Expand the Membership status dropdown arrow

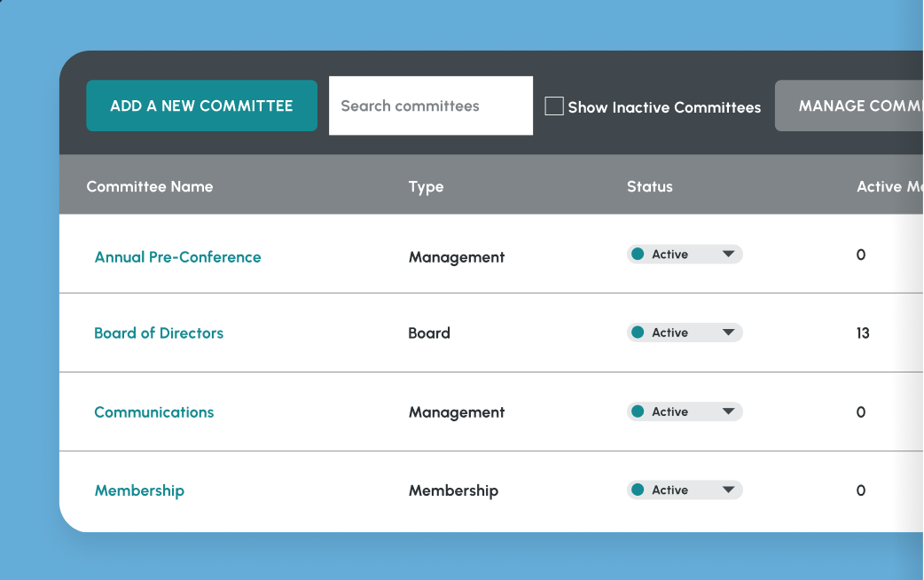[x=728, y=490]
